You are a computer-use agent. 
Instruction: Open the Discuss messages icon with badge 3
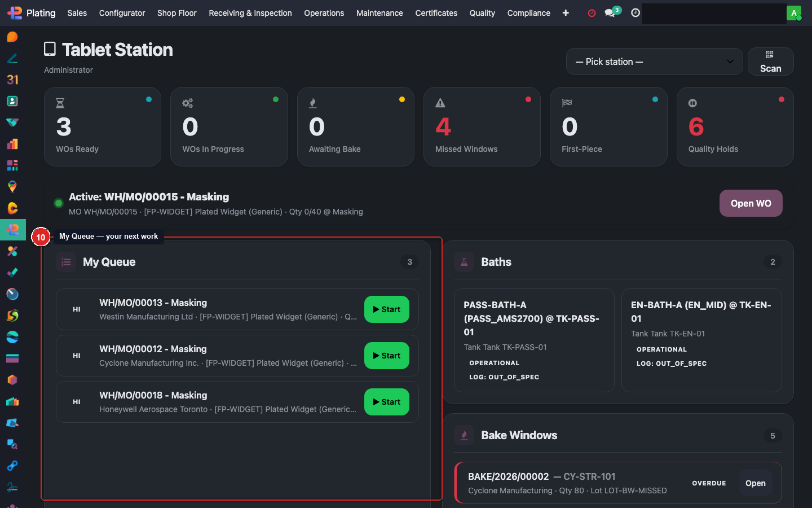[611, 12]
